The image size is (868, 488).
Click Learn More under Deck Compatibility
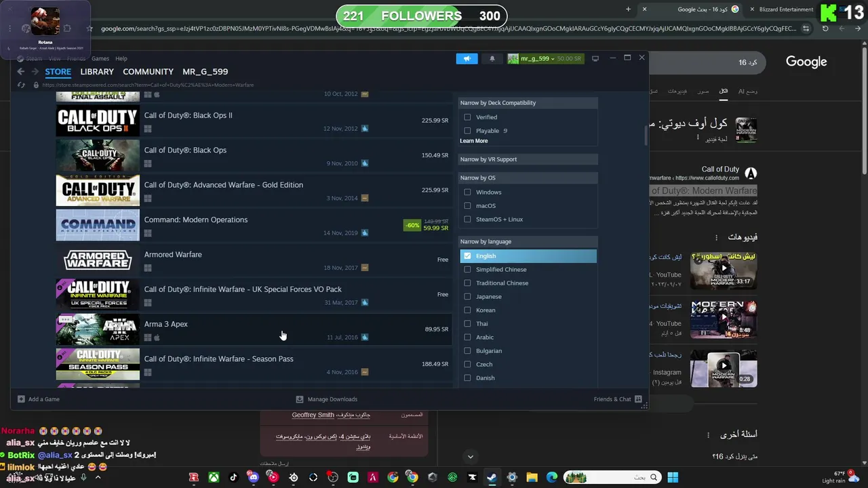point(473,141)
